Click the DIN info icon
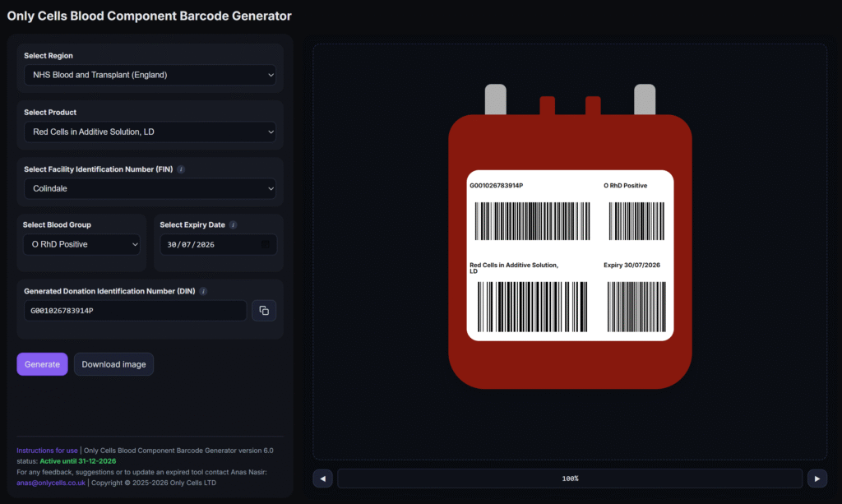The height and width of the screenshot is (504, 842). [203, 291]
